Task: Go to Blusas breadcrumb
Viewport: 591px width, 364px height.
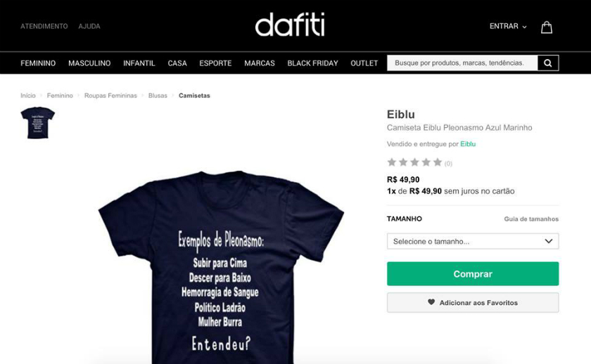Action: pos(158,96)
